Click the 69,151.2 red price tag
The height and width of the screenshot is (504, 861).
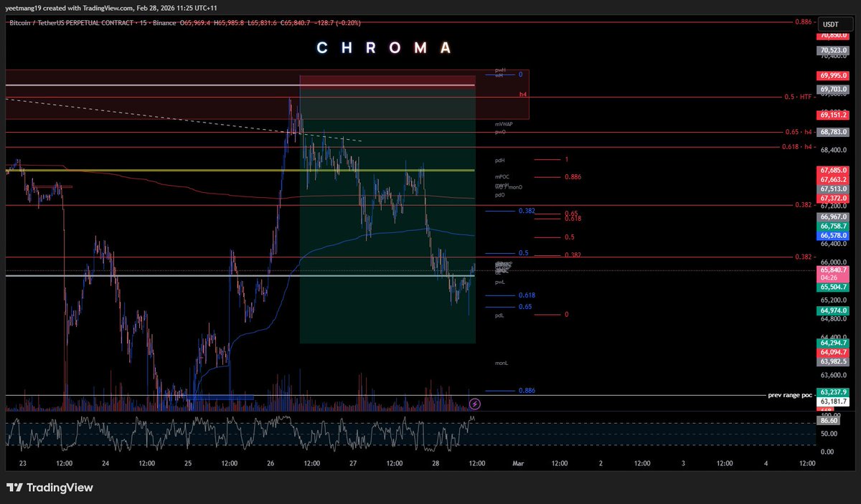pyautogui.click(x=834, y=115)
